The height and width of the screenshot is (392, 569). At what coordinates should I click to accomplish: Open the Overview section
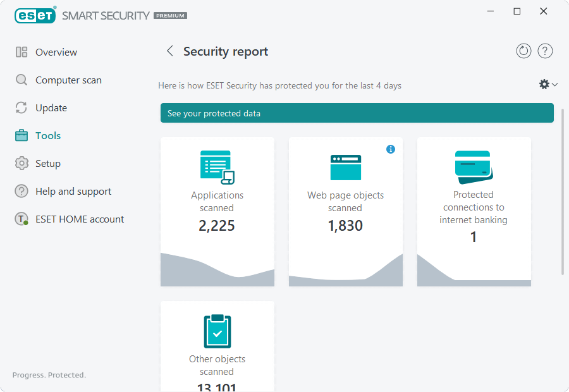(x=56, y=52)
